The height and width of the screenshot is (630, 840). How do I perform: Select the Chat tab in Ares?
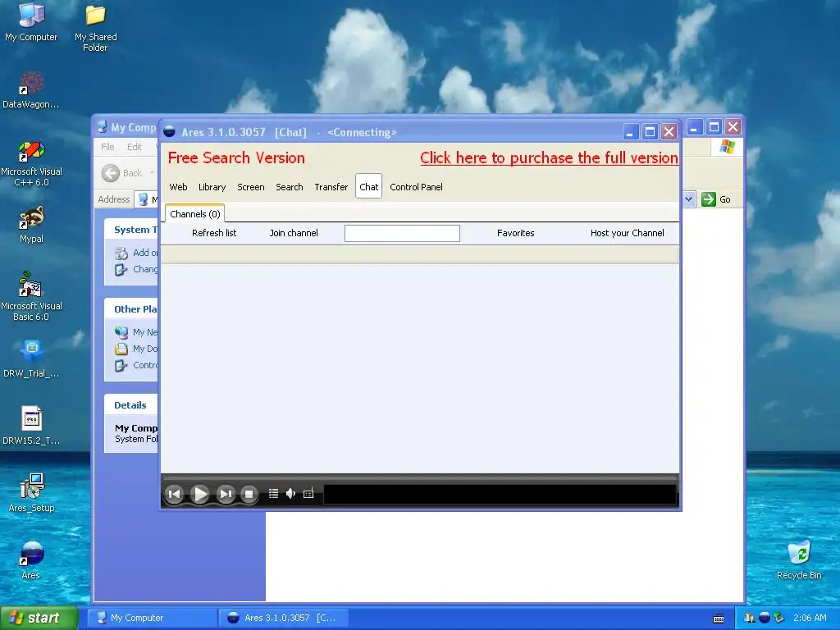[368, 186]
